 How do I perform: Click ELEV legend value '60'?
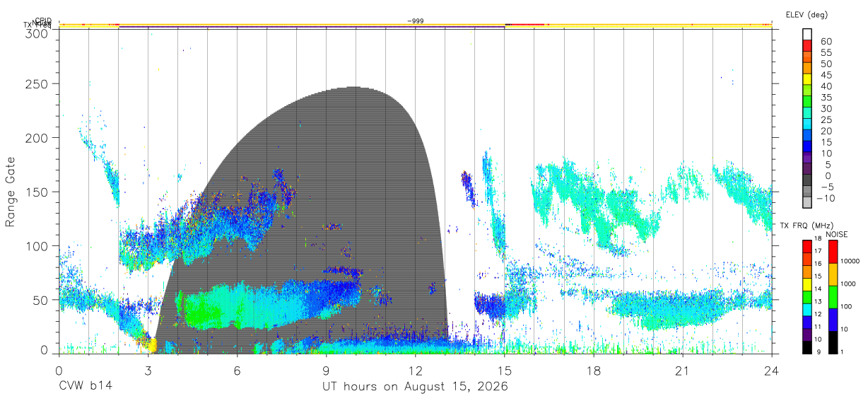[x=826, y=41]
